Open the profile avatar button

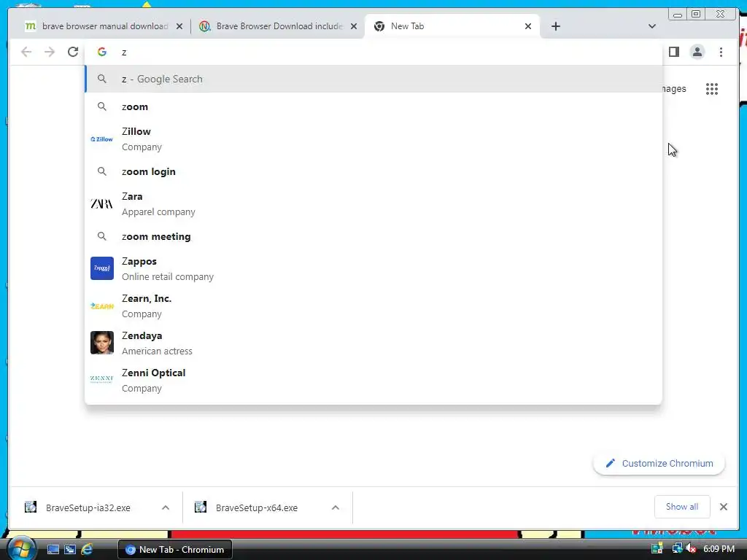697,52
